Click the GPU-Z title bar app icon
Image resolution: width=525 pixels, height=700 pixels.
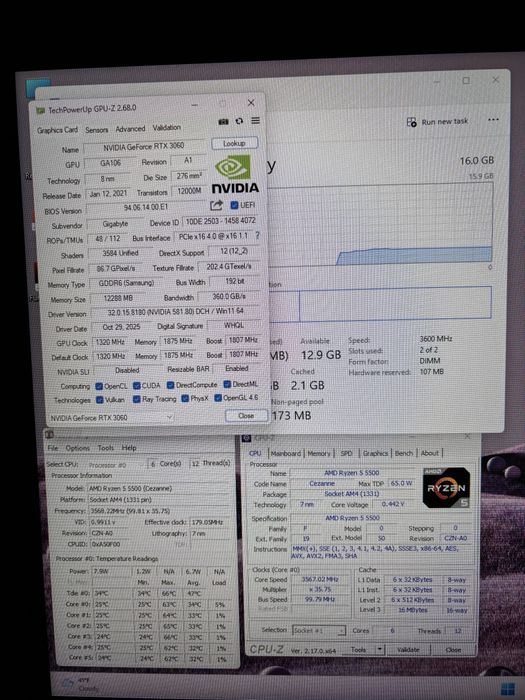click(x=40, y=110)
